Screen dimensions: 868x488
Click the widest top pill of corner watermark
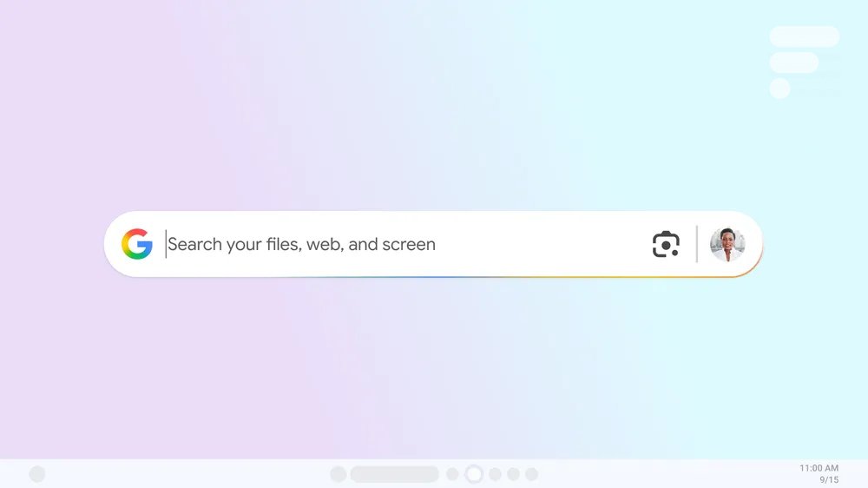(x=805, y=36)
